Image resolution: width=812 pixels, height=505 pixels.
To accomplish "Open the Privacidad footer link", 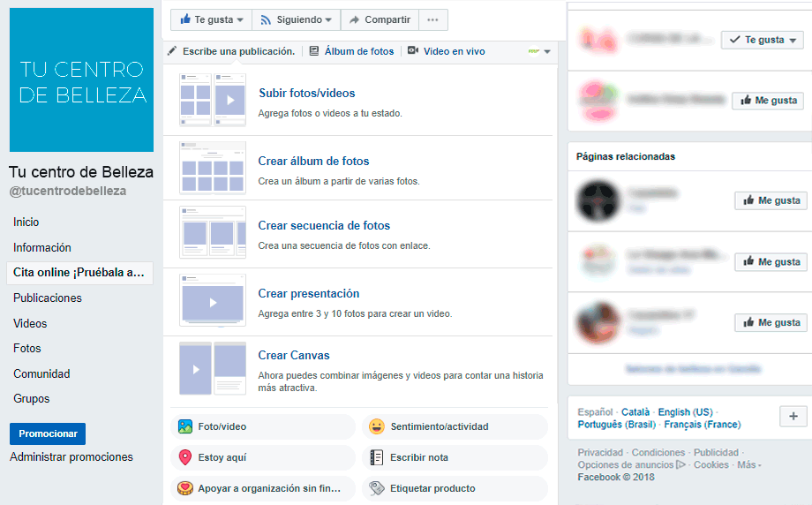I will 600,453.
